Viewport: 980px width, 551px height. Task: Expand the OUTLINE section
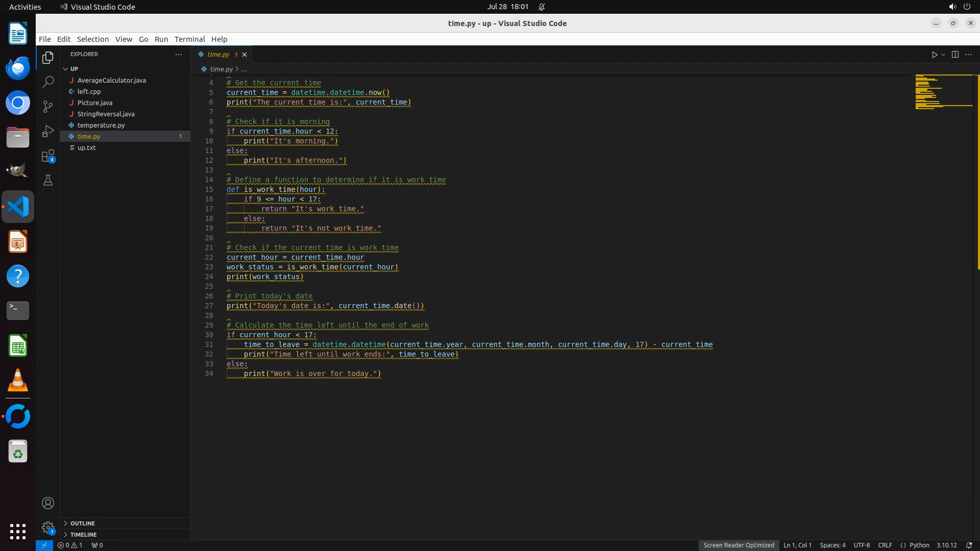(83, 523)
